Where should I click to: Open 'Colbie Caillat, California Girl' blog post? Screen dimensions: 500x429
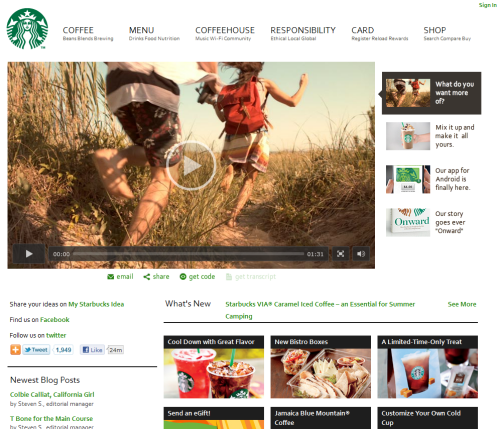(x=52, y=395)
